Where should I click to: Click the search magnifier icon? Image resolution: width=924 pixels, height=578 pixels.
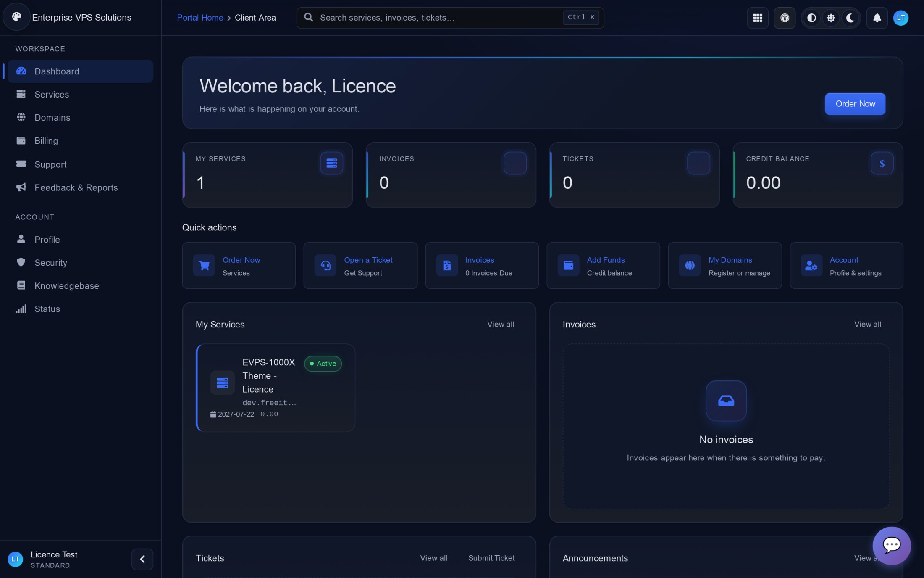click(x=309, y=17)
